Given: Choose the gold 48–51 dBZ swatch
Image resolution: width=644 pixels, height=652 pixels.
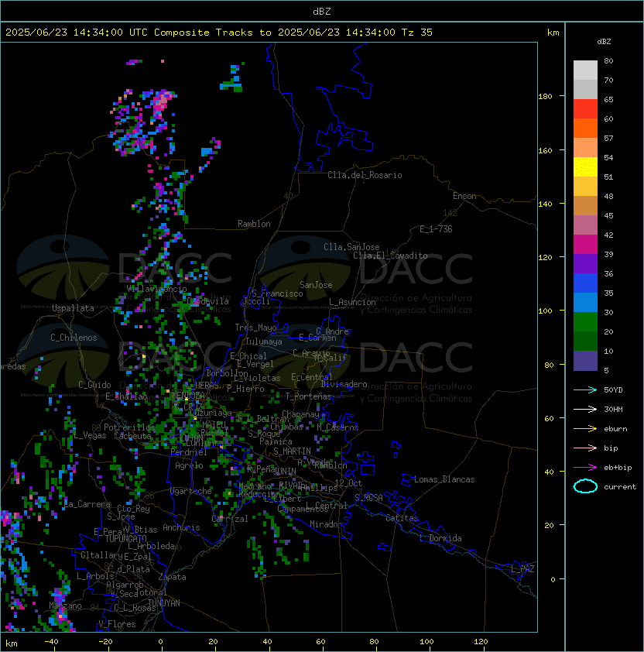Looking at the screenshot, I should pos(585,187).
